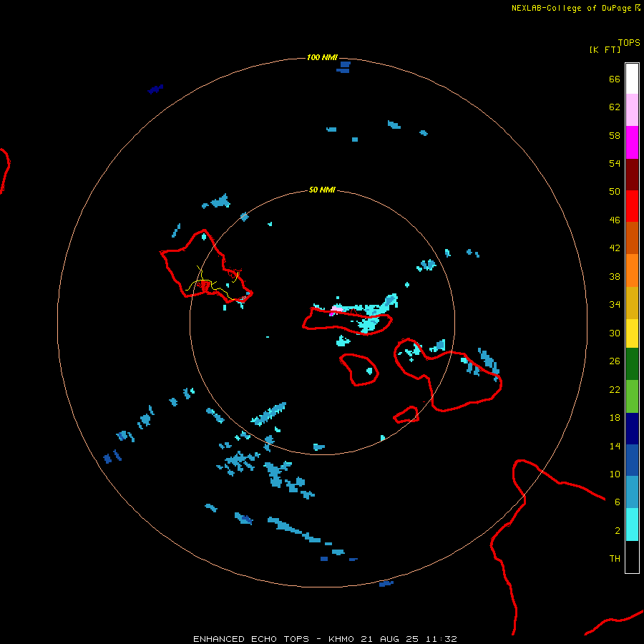Image resolution: width=644 pixels, height=644 pixels.
Task: Click the 66 legend value
Action: click(615, 79)
